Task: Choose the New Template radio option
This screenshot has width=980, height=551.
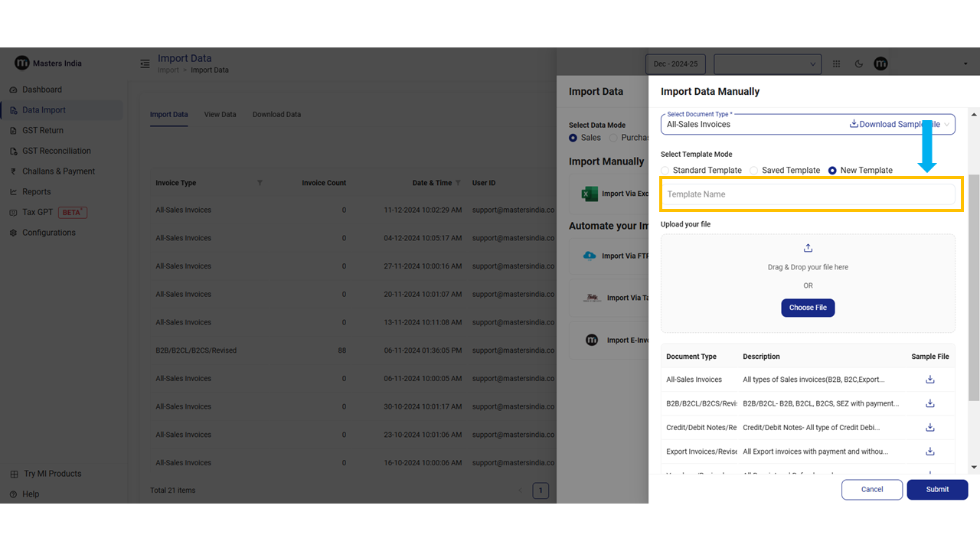Action: pyautogui.click(x=832, y=171)
